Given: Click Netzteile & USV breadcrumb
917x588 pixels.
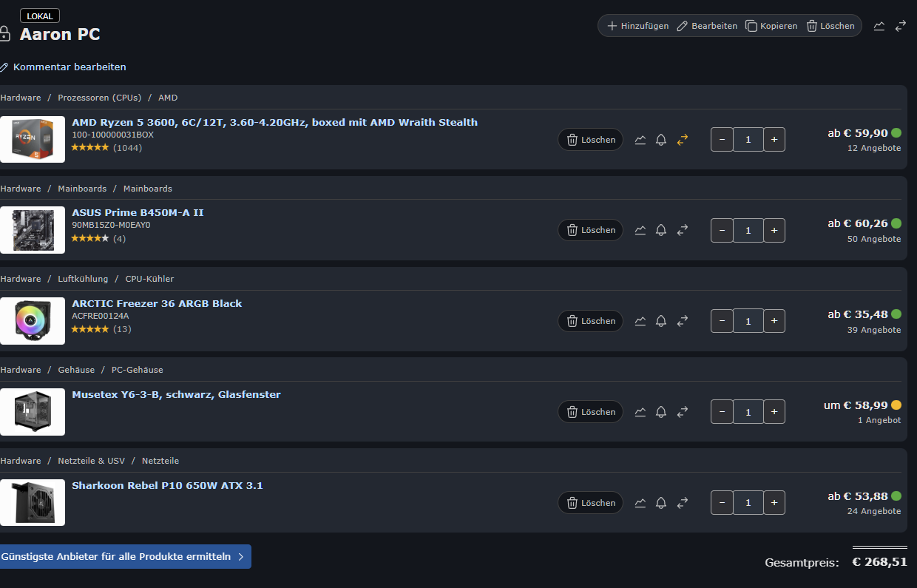Looking at the screenshot, I should tap(92, 461).
